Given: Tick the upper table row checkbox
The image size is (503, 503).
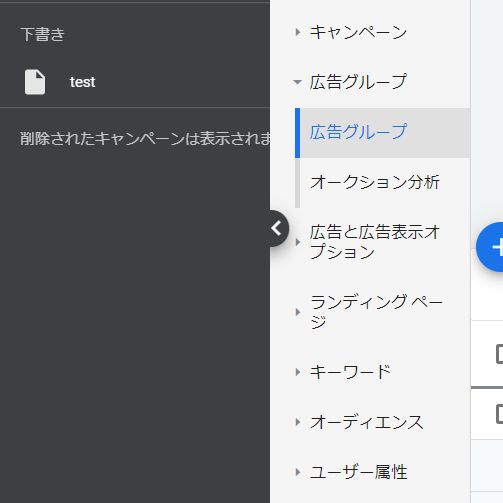Looking at the screenshot, I should pos(500,354).
